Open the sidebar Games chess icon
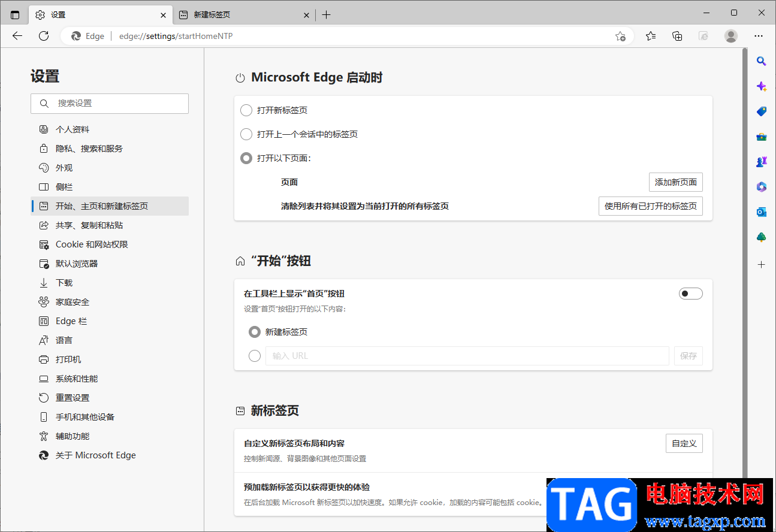This screenshot has width=776, height=532. (x=762, y=162)
